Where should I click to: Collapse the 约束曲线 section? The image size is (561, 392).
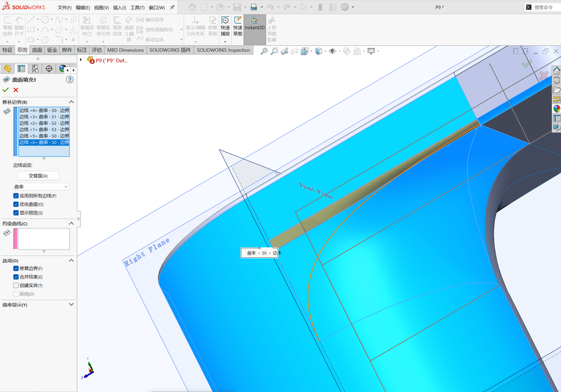click(71, 223)
